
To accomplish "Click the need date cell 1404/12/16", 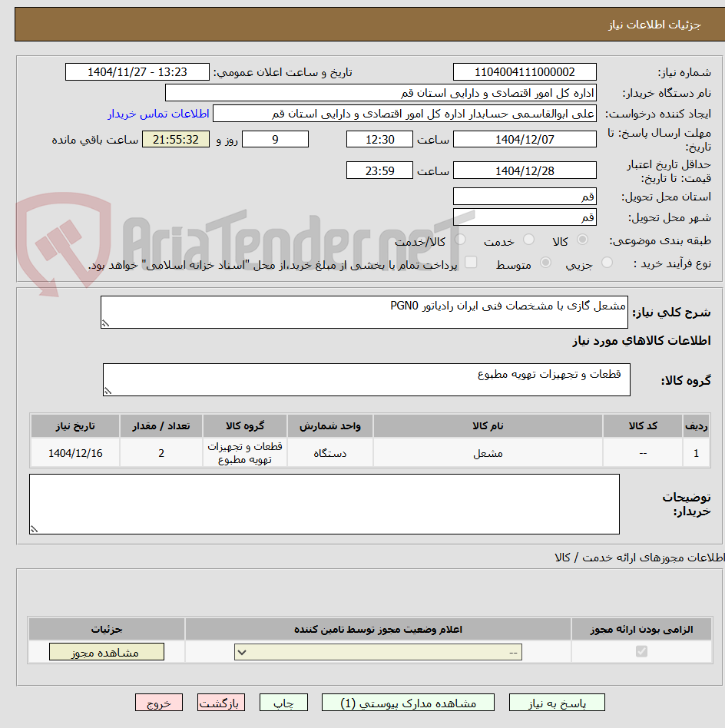I will 75,453.
